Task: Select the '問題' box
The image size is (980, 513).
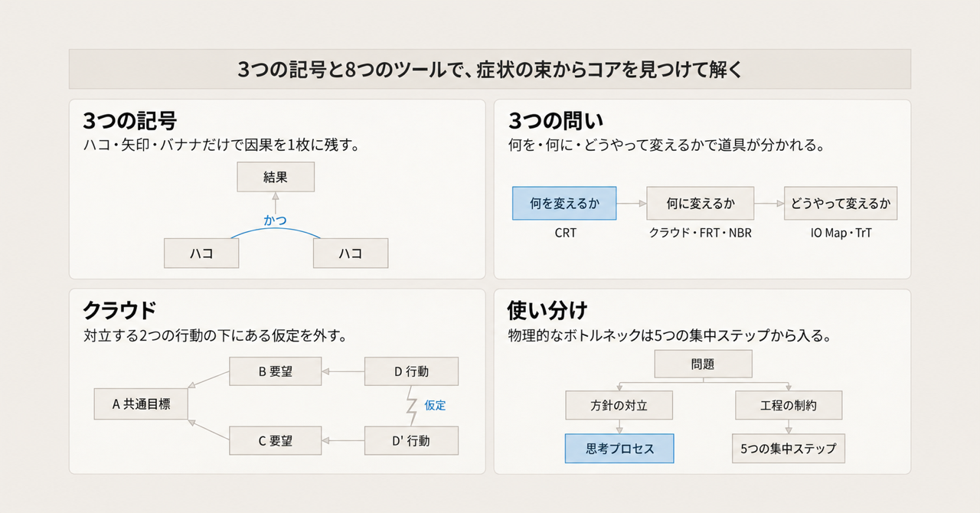Action: tap(703, 364)
